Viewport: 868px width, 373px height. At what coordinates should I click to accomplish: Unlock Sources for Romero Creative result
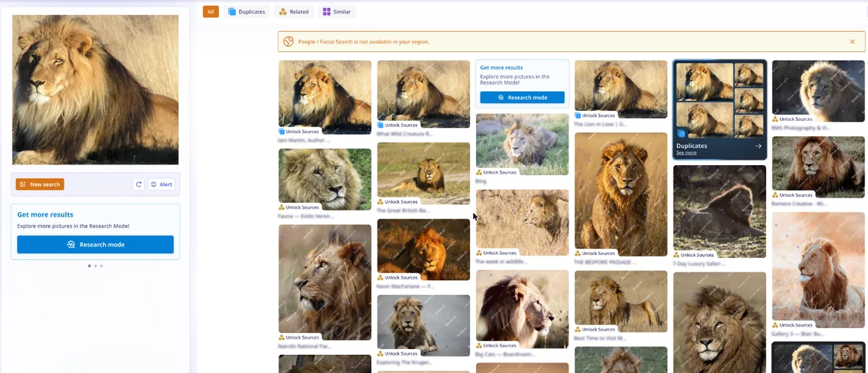793,195
